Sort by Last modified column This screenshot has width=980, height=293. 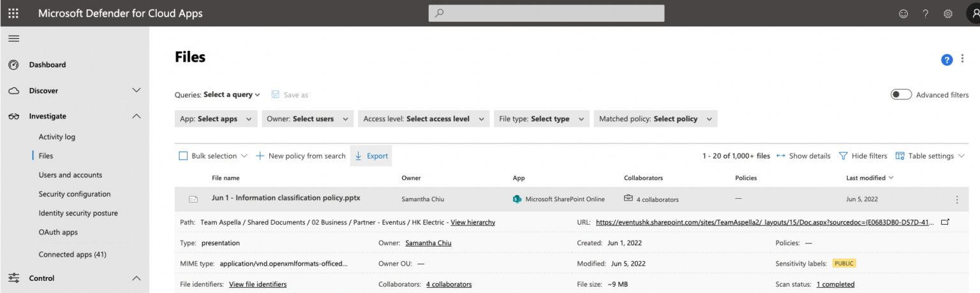pyautogui.click(x=870, y=178)
